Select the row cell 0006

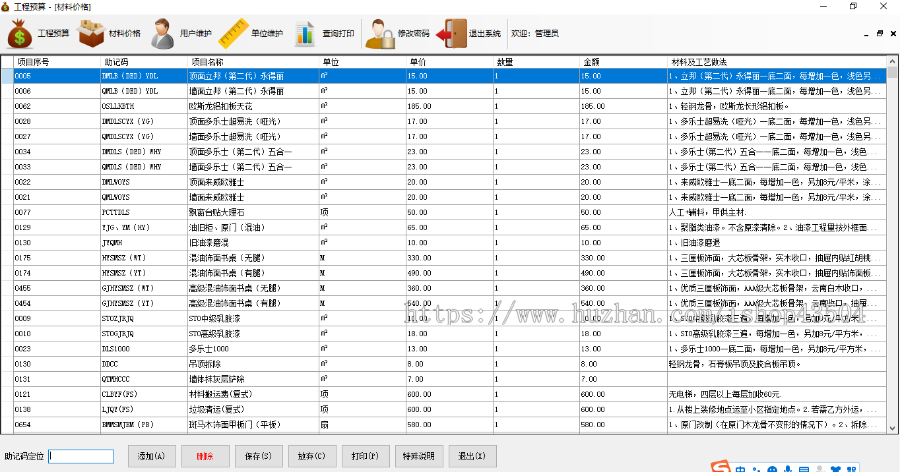pos(57,91)
